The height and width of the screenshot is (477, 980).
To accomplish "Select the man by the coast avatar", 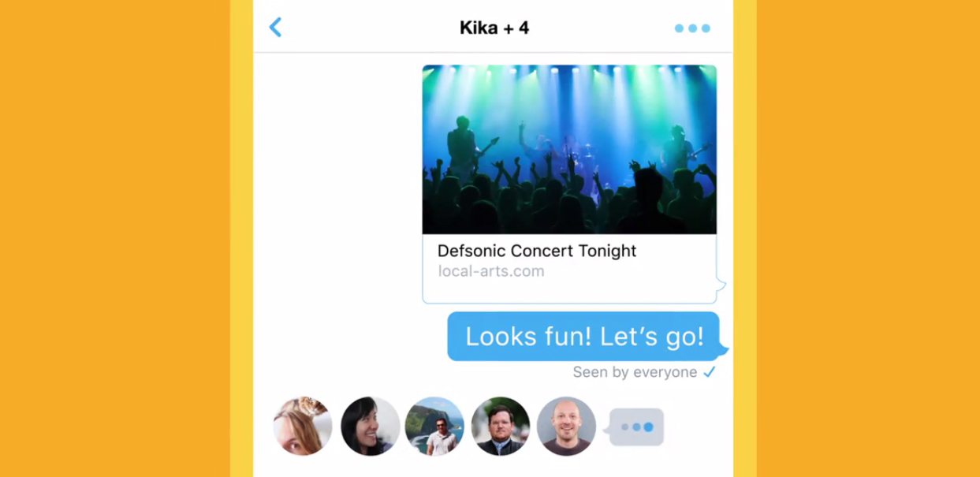I will (x=434, y=426).
